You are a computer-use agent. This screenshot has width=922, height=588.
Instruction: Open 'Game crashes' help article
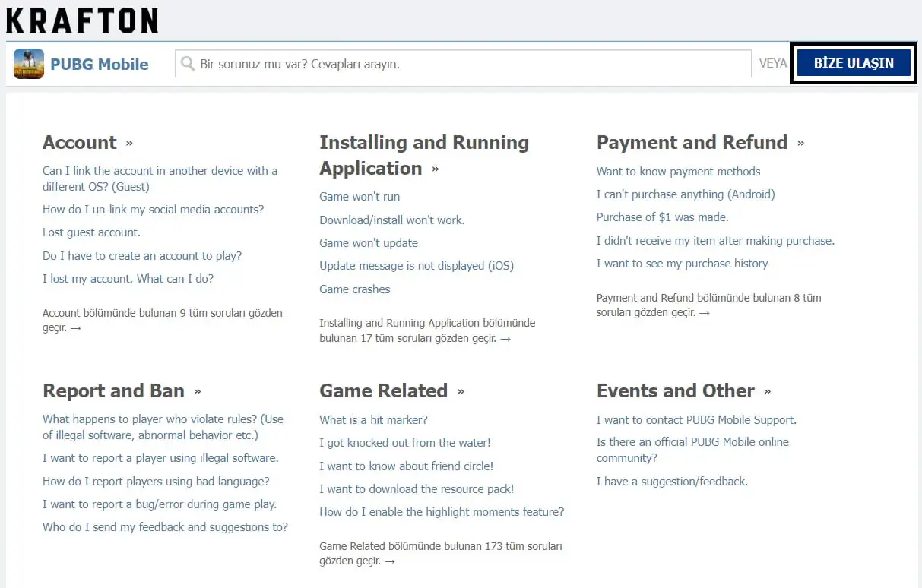354,289
